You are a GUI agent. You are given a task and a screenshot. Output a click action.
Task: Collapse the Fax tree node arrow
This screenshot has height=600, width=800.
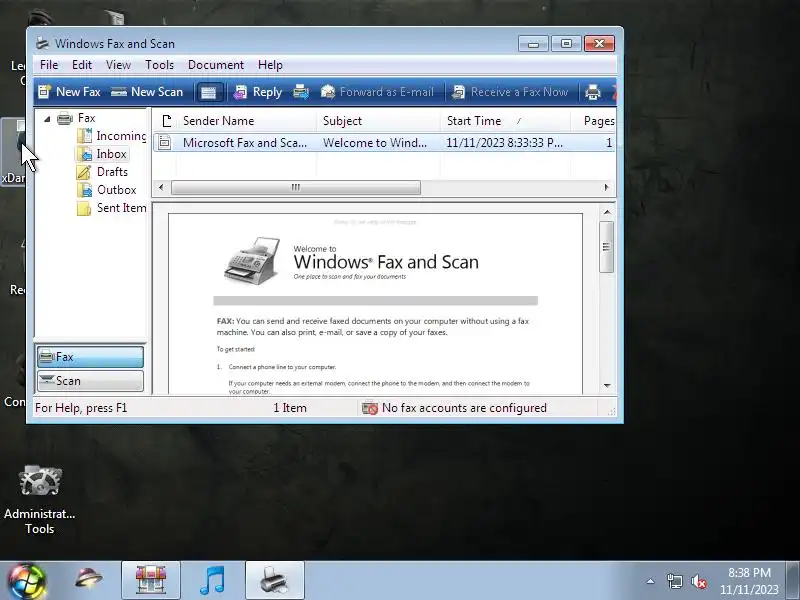[47, 119]
